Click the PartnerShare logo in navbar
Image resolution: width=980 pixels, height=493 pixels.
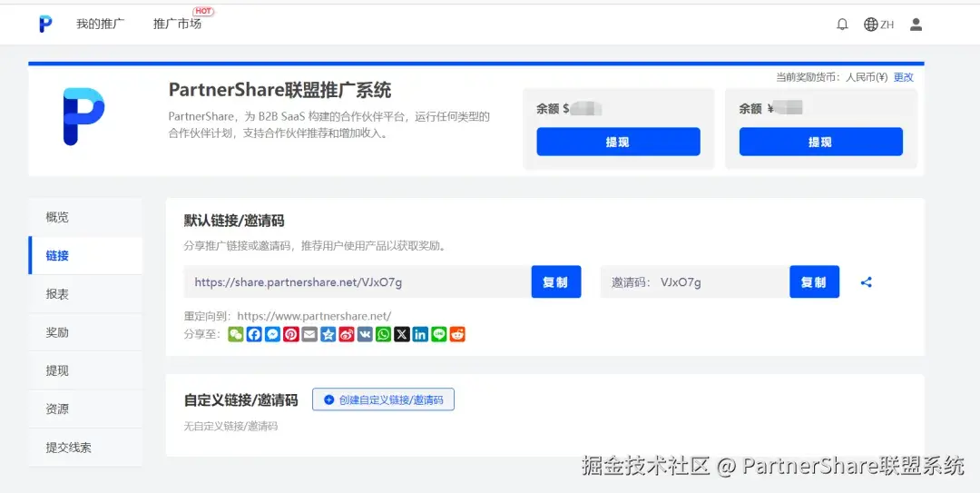45,25
